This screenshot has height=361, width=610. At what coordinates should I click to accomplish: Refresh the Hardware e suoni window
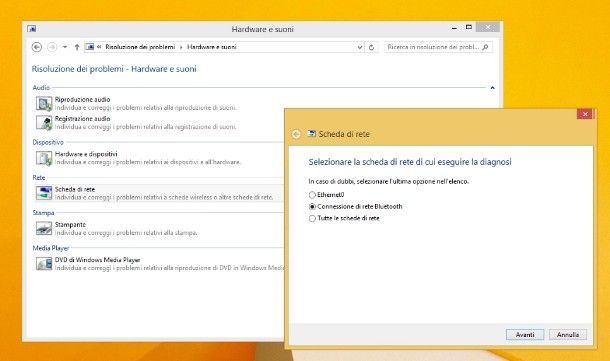click(372, 47)
